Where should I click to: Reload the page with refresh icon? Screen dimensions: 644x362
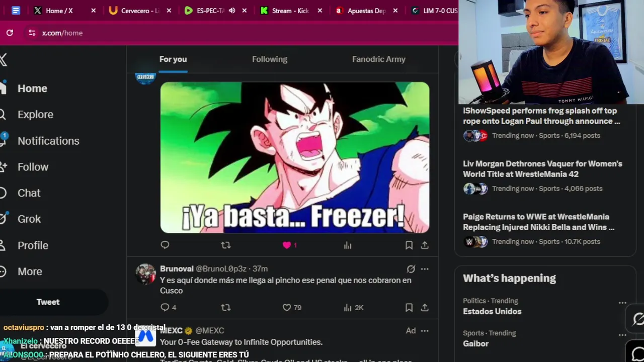(10, 33)
